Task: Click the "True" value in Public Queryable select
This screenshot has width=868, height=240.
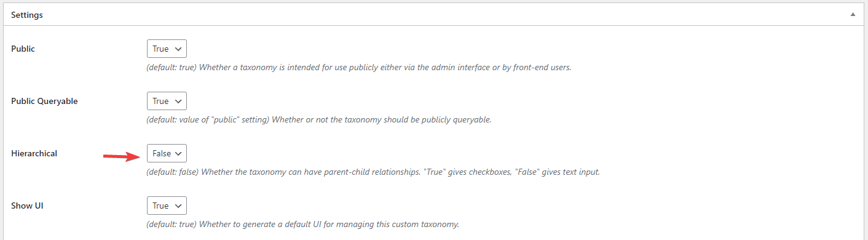Action: coord(160,101)
